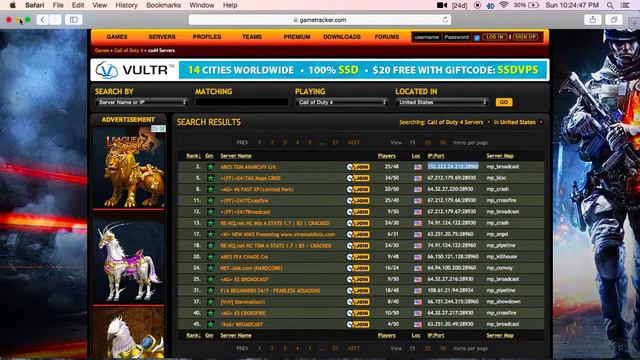Open the Safari File menu
The height and width of the screenshot is (360, 640).
tap(58, 5)
